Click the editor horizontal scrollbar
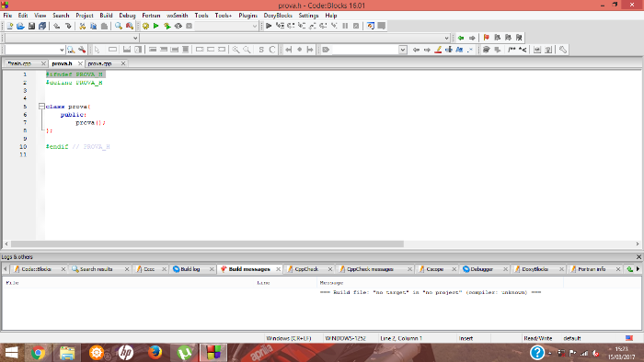 tap(322, 243)
